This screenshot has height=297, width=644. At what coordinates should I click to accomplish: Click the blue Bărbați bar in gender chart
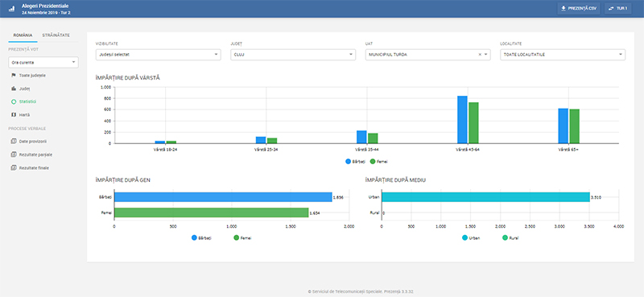[223, 197]
